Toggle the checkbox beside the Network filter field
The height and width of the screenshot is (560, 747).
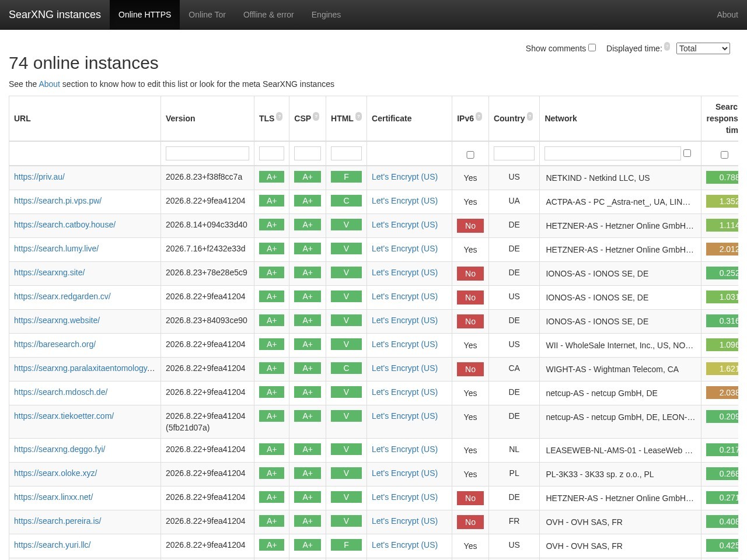[687, 153]
